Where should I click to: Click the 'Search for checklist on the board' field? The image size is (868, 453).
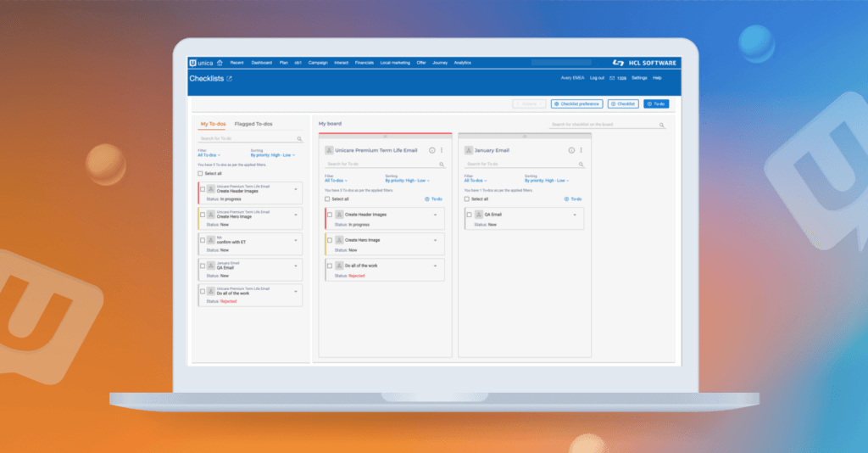604,125
